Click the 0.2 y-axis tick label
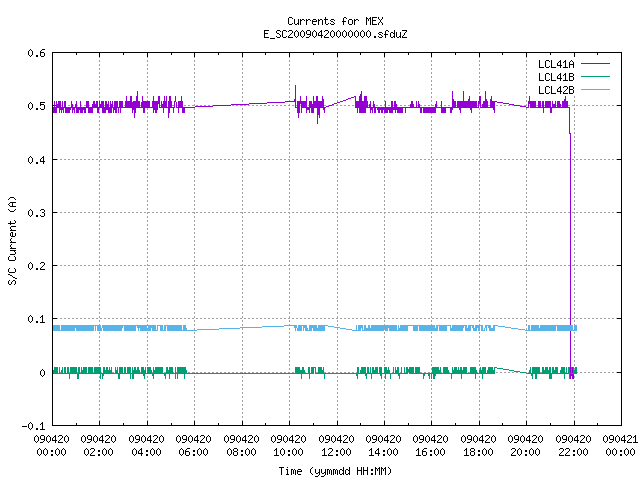This screenshot has width=640, height=480. pyautogui.click(x=36, y=266)
